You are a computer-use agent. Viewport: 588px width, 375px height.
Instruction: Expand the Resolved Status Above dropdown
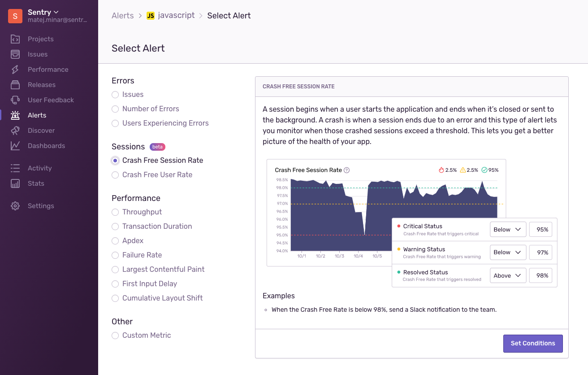(508, 275)
